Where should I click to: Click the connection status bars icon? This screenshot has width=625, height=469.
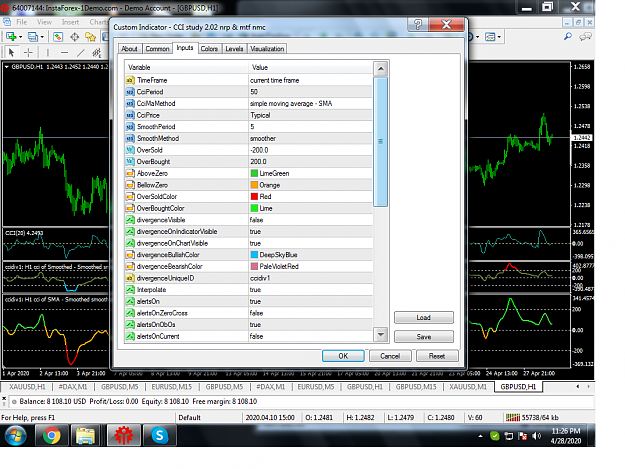513,417
